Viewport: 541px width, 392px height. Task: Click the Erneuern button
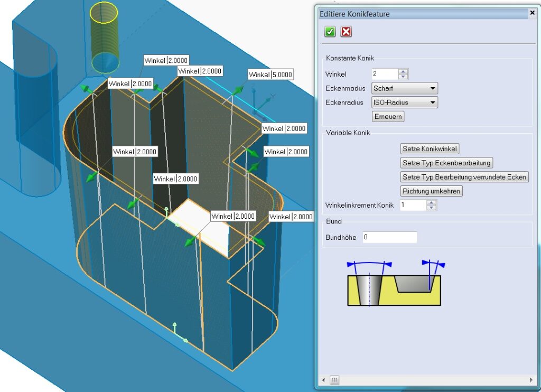point(388,117)
